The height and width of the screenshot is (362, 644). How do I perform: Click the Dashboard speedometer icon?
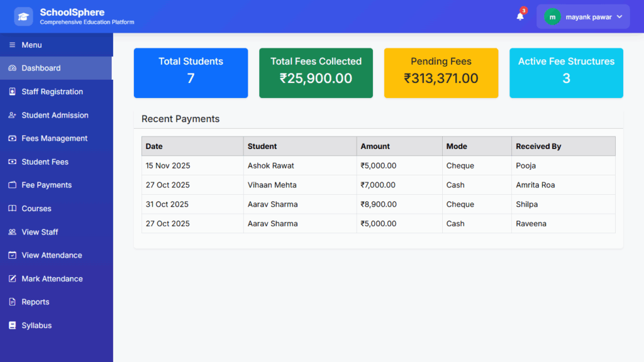(x=12, y=68)
